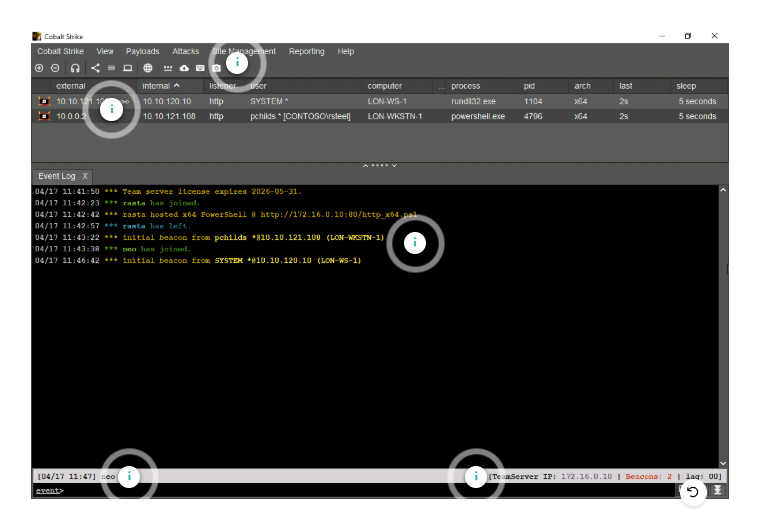Switch to pivot graph view icon
The image size is (771, 532).
click(95, 68)
